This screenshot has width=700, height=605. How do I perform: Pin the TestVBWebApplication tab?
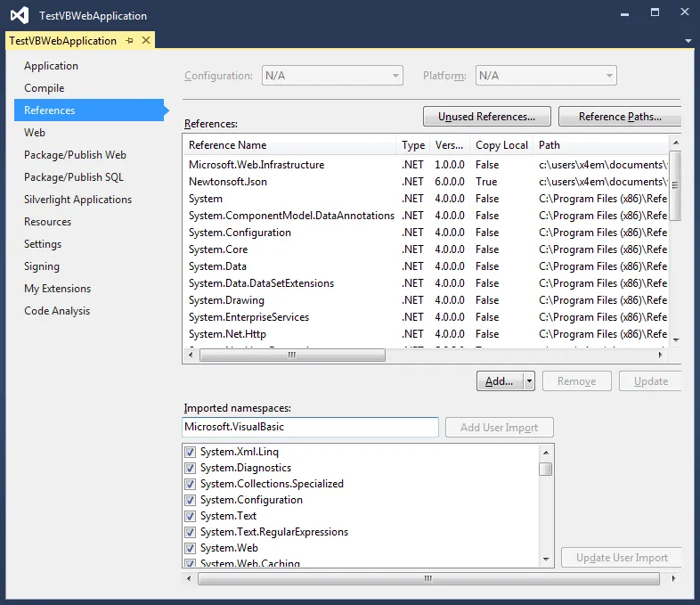click(x=129, y=41)
